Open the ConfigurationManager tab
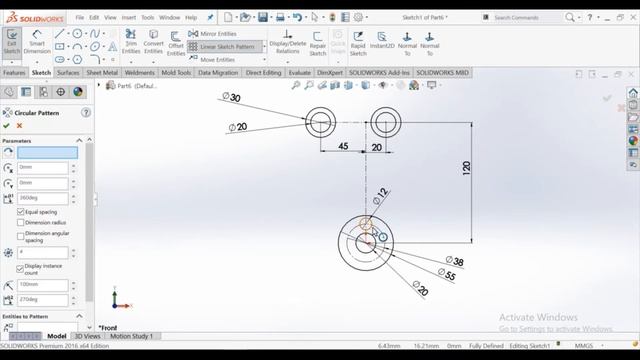640x360 pixels. [43, 92]
